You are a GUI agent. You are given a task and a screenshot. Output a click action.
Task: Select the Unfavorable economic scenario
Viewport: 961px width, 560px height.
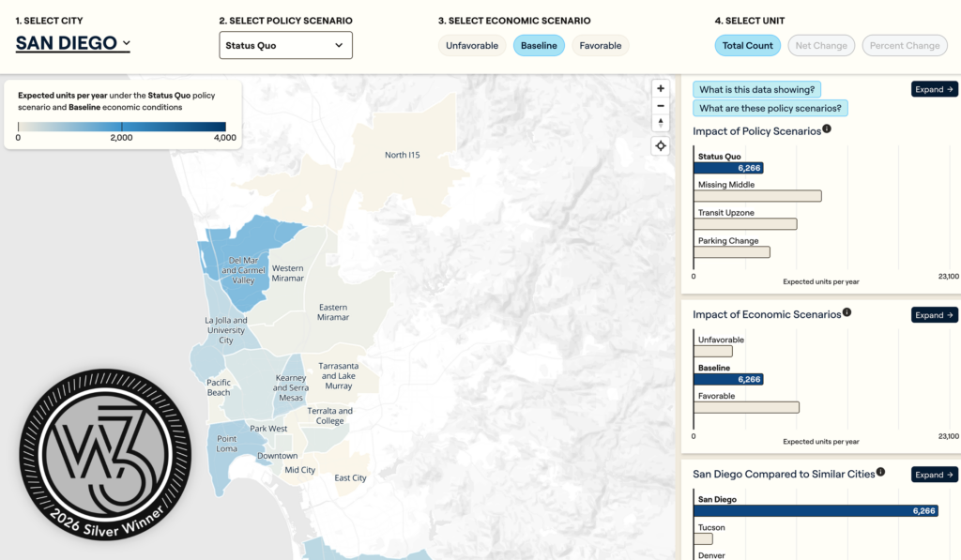pos(472,45)
